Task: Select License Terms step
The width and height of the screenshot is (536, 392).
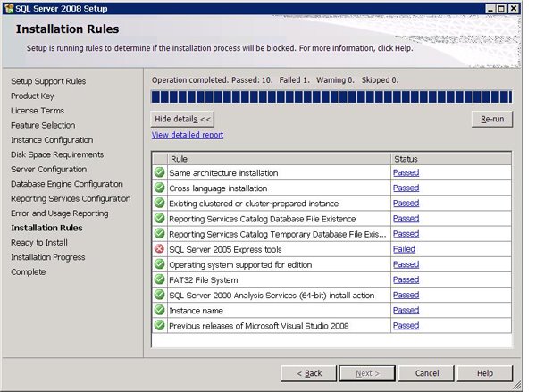Action: pos(38,111)
